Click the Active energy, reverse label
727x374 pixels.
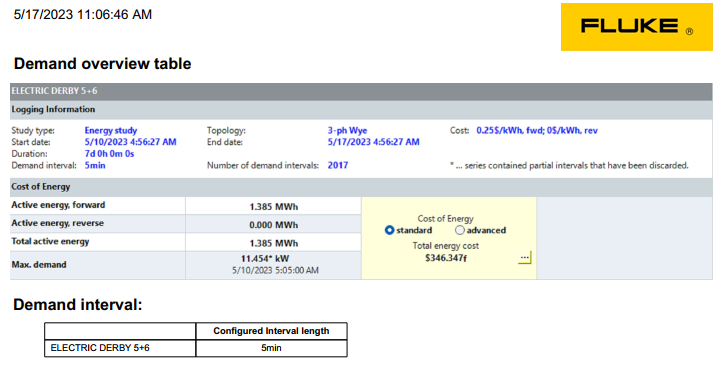[57, 223]
